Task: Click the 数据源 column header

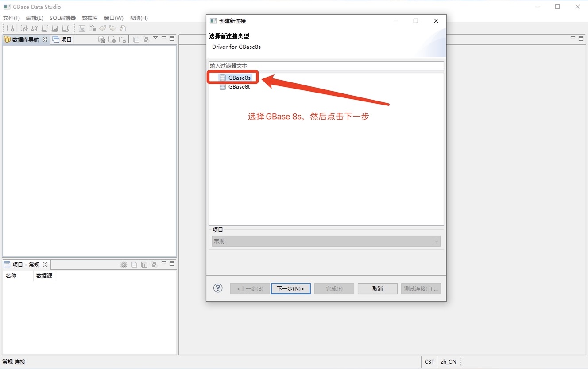Action: coord(44,276)
